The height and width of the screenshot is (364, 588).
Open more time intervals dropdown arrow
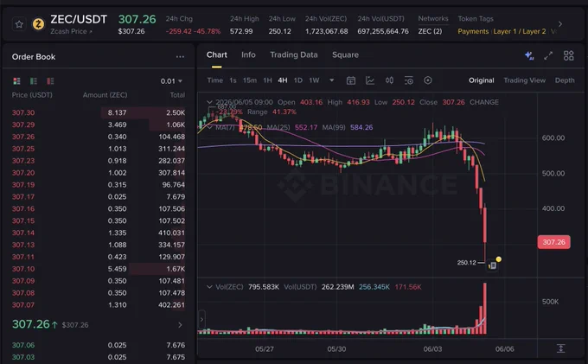tap(331, 80)
